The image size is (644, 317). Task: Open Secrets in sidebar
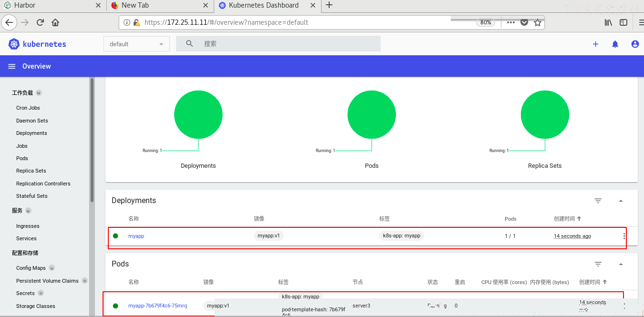25,294
